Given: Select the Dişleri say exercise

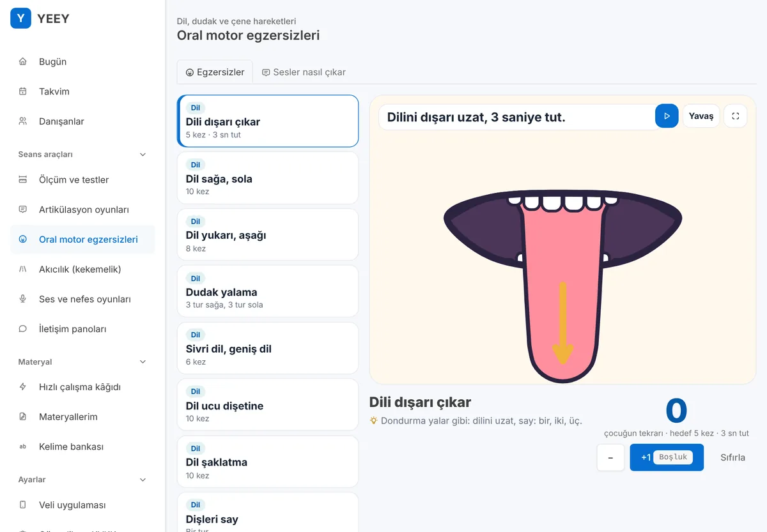Looking at the screenshot, I should 268,512.
